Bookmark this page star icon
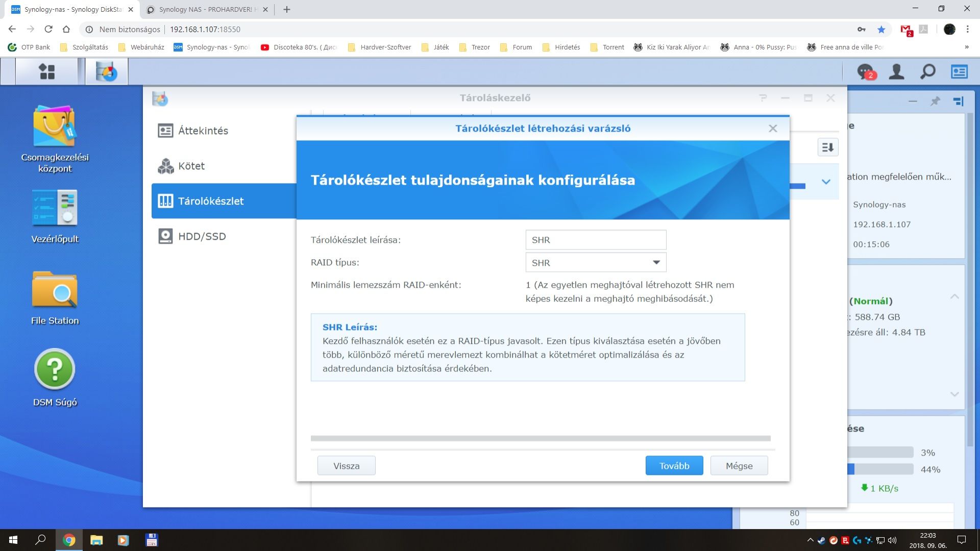980x551 pixels. click(x=881, y=30)
